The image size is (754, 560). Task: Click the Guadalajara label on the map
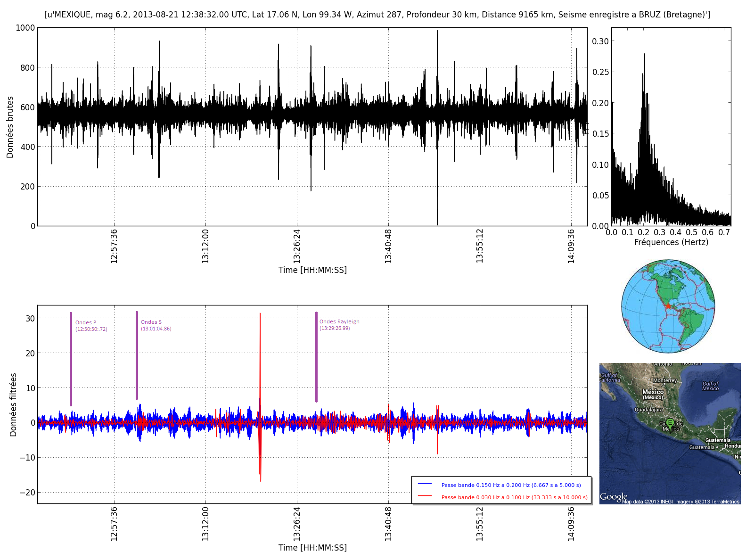649,410
